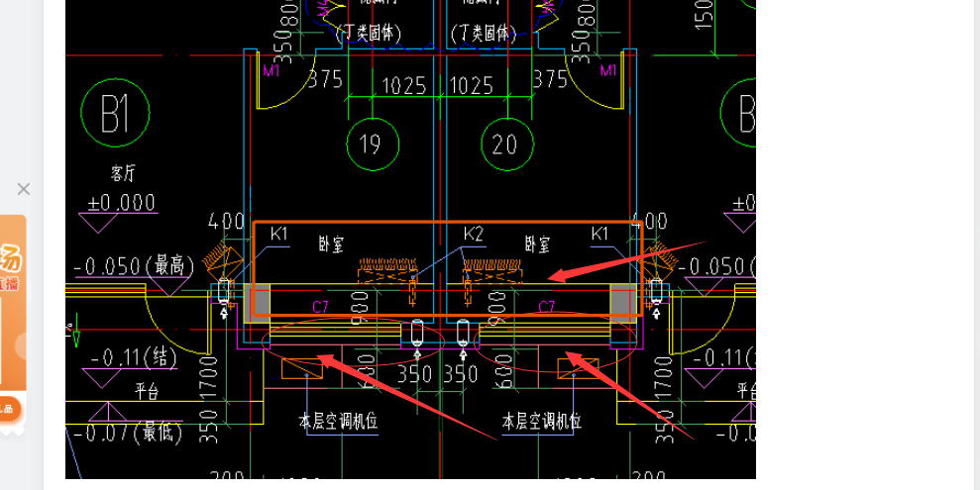Viewport: 980px width, 490px height.
Task: Click the B1 axis circle marker
Action: [x=116, y=113]
